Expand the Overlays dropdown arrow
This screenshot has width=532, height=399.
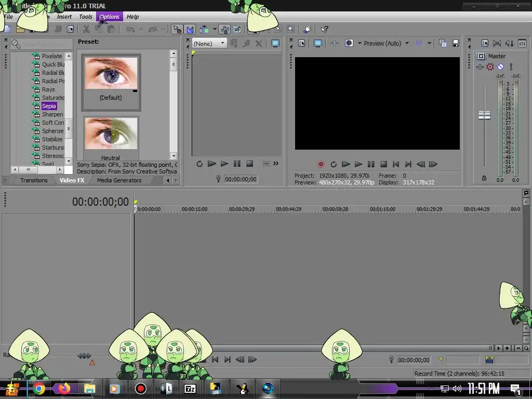(x=429, y=44)
